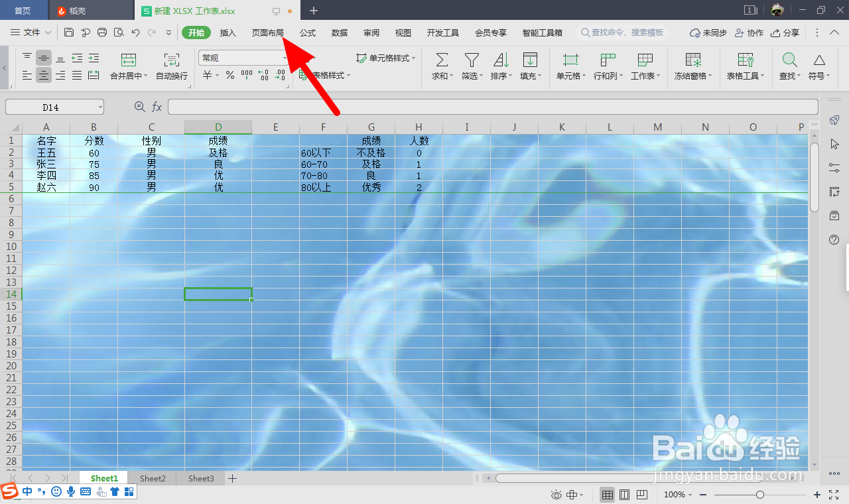The width and height of the screenshot is (849, 504).
Task: Click the 未同步 sync status button
Action: pyautogui.click(x=708, y=32)
